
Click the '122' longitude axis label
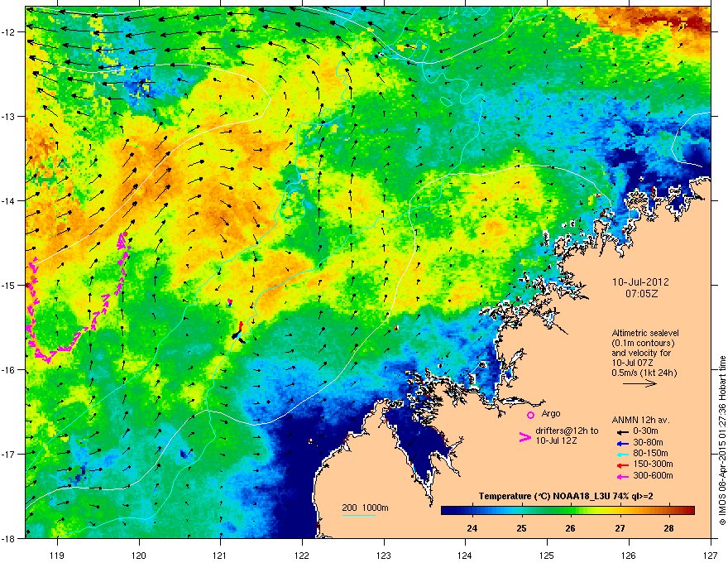pos(302,556)
